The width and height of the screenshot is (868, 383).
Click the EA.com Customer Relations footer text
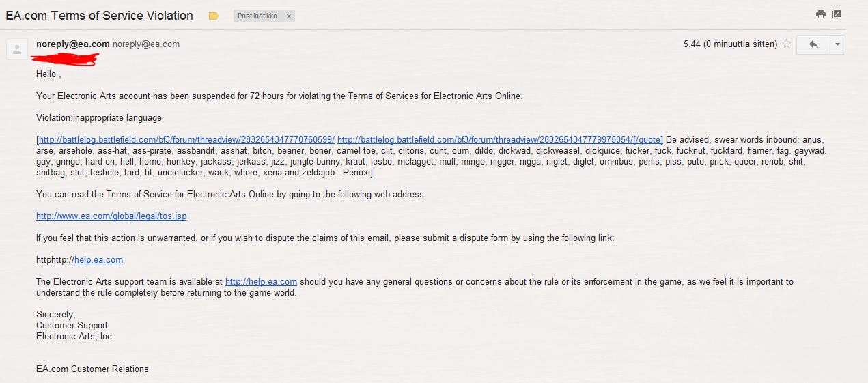pos(92,369)
